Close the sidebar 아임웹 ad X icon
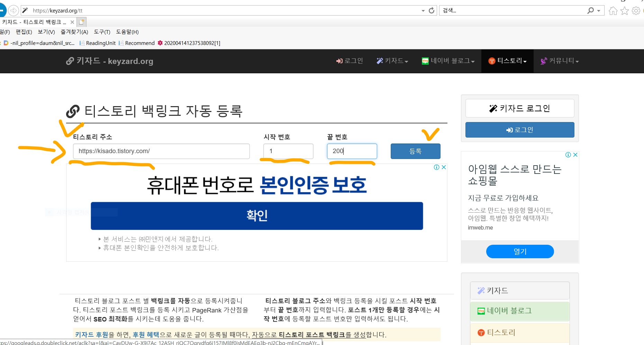The width and height of the screenshot is (644, 345). 575,155
